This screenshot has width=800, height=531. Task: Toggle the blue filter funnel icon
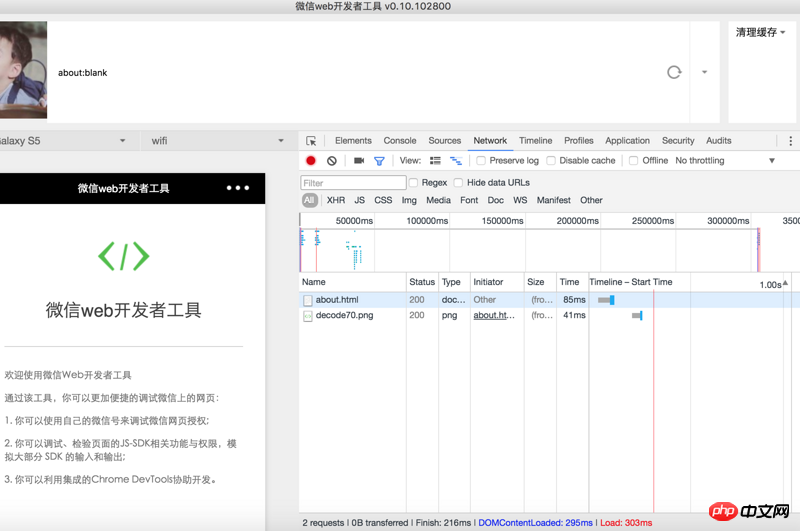click(379, 161)
